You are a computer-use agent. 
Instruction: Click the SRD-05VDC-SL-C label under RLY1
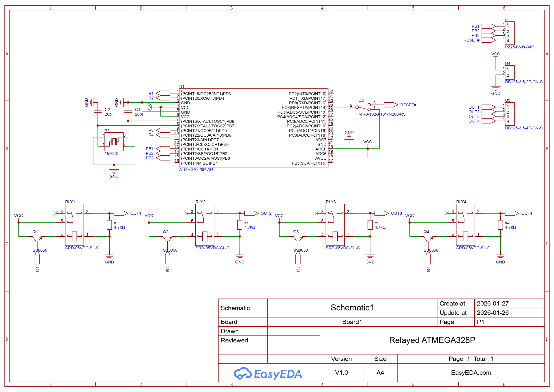click(x=82, y=248)
